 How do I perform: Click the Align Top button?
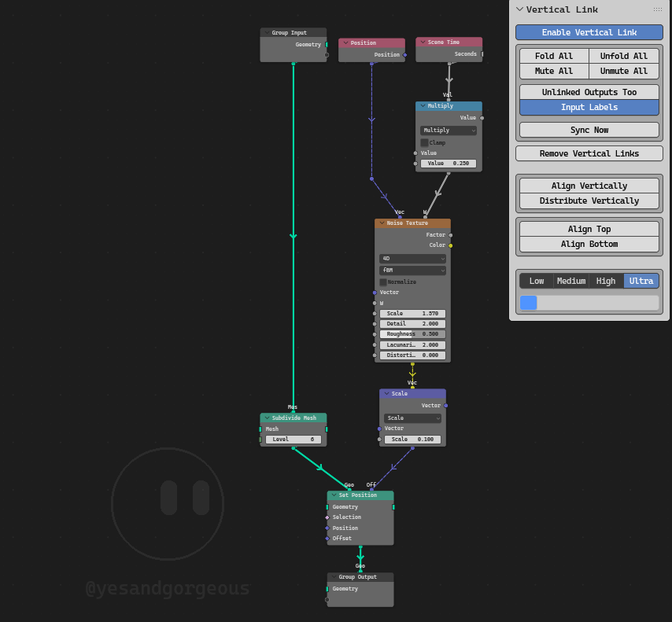[x=589, y=229]
